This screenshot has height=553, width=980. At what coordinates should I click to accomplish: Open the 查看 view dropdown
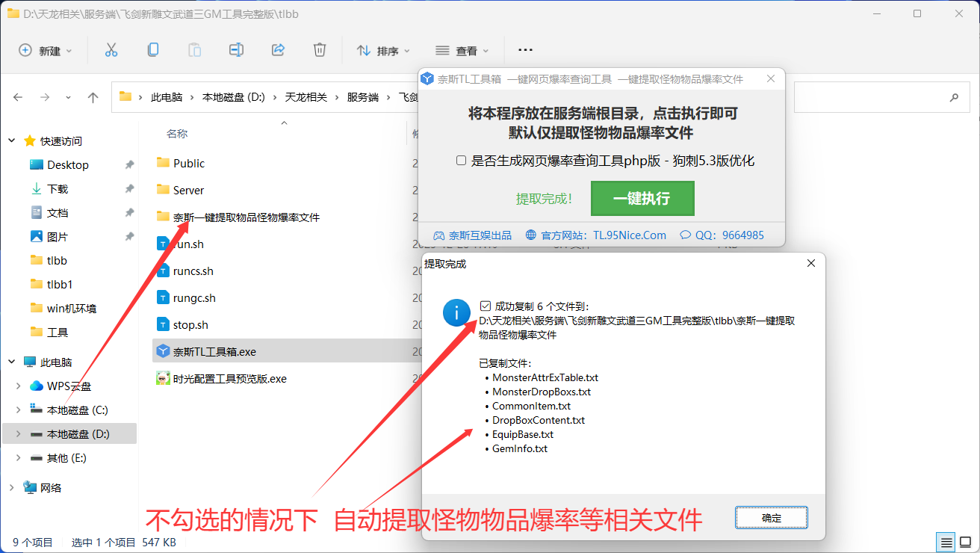point(462,51)
